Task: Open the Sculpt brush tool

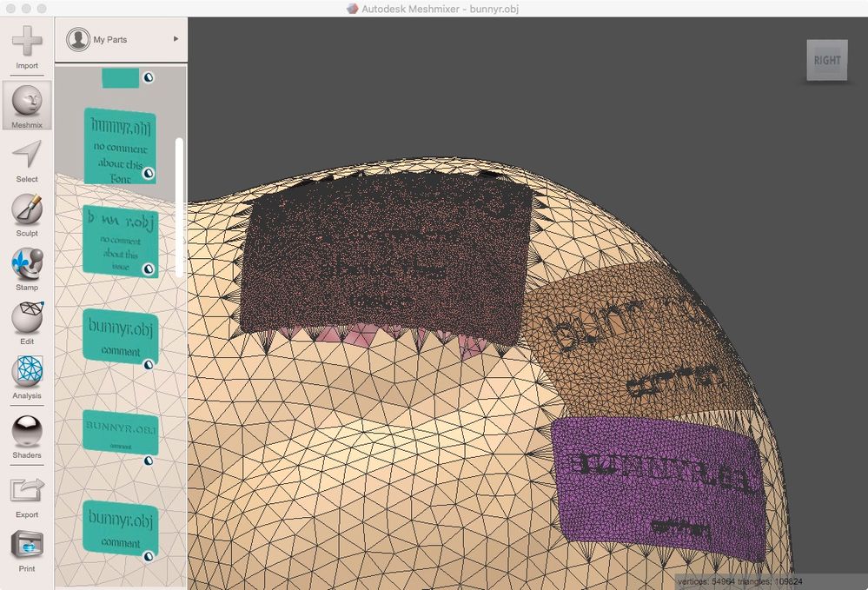Action: [27, 215]
